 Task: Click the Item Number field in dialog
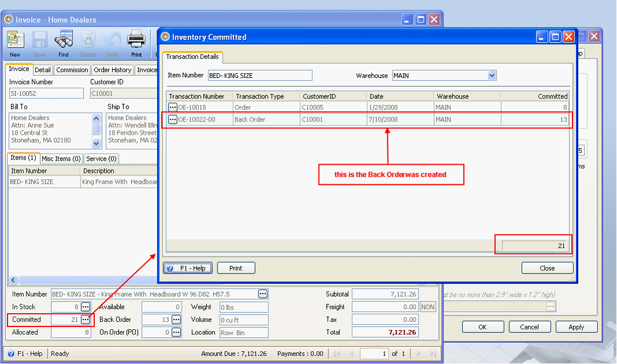tap(260, 76)
